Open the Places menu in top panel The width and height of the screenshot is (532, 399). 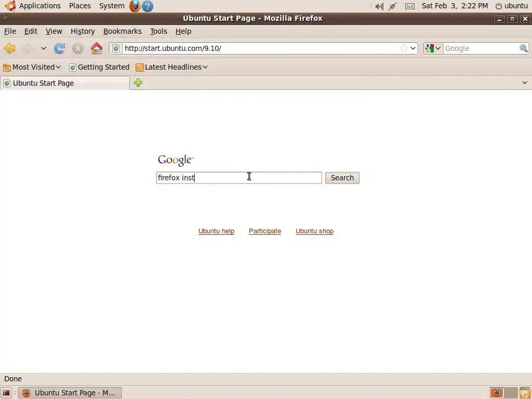79,6
